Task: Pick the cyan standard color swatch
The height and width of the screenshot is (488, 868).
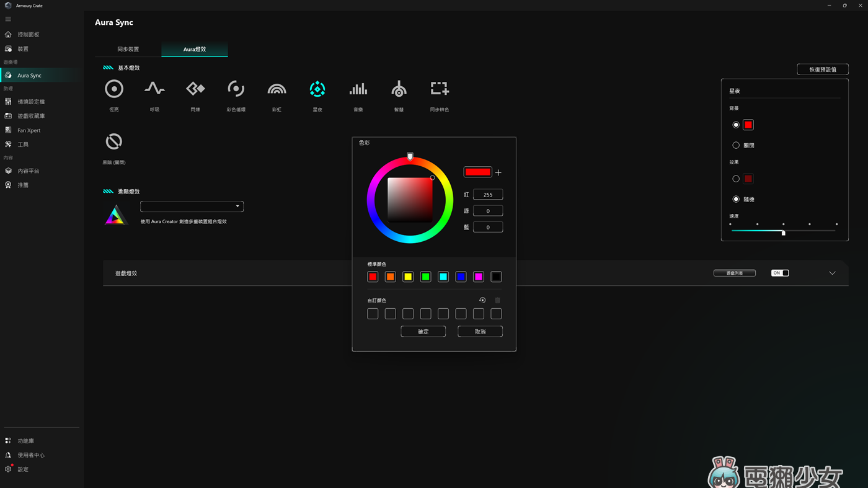Action: pyautogui.click(x=443, y=277)
